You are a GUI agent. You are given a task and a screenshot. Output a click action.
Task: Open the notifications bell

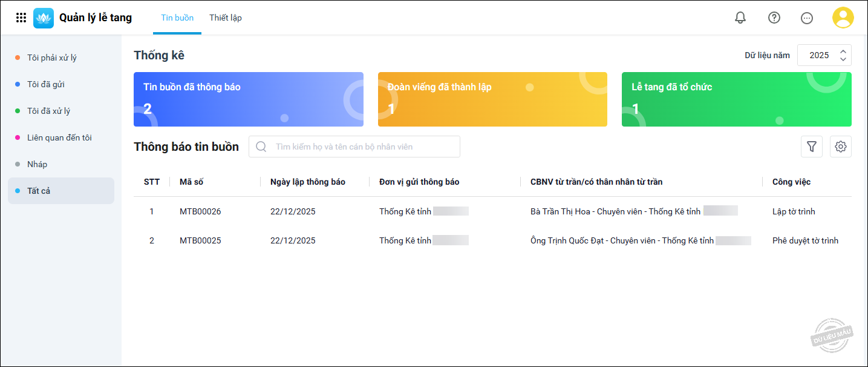740,18
